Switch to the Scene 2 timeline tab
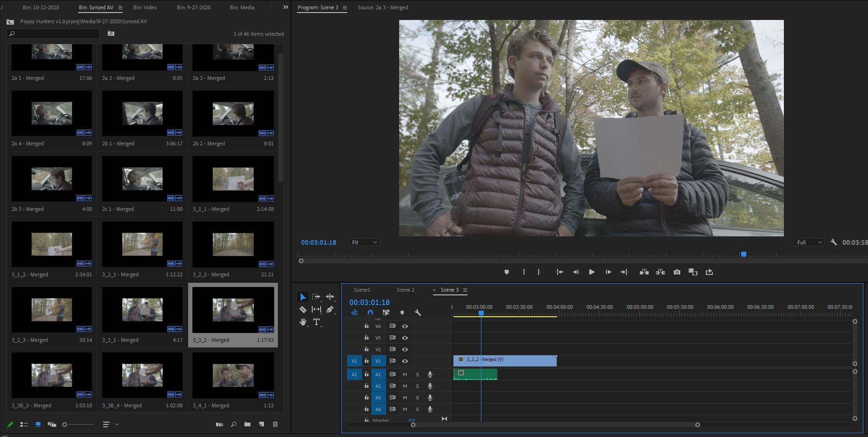 [405, 289]
